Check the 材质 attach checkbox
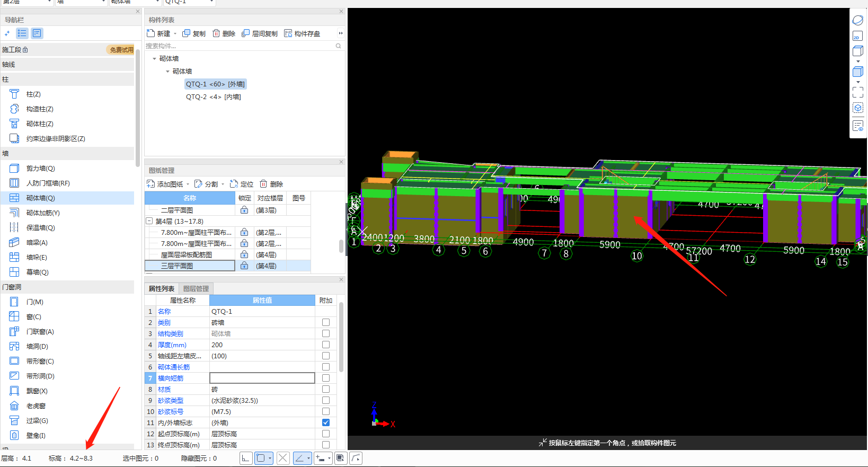 (x=326, y=389)
